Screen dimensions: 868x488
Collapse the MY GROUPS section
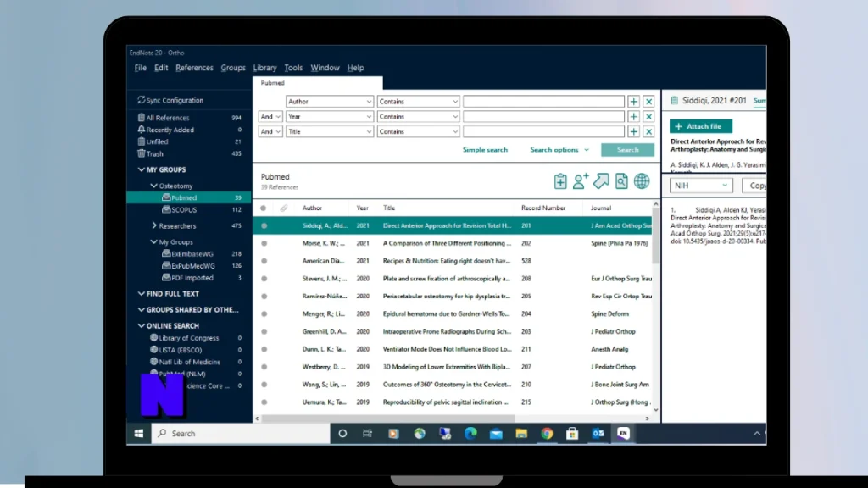click(142, 169)
